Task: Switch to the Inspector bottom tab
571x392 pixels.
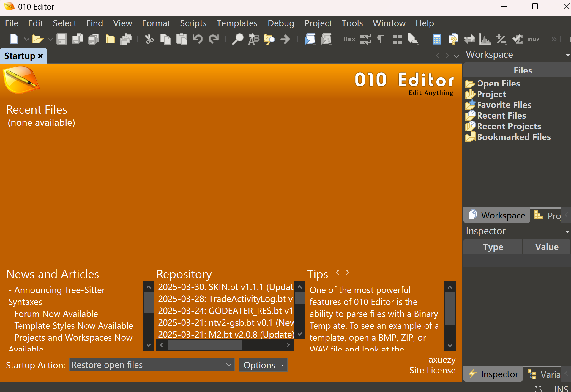Action: point(493,374)
